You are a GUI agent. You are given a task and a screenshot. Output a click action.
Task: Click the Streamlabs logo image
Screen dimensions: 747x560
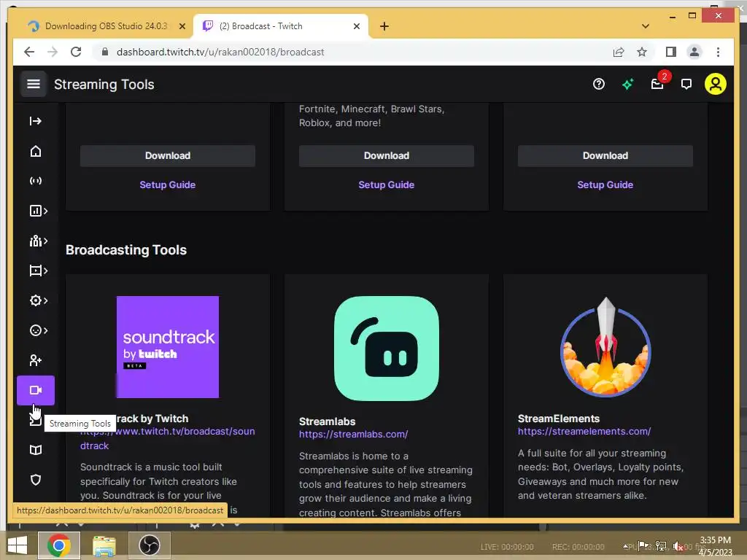(x=387, y=349)
